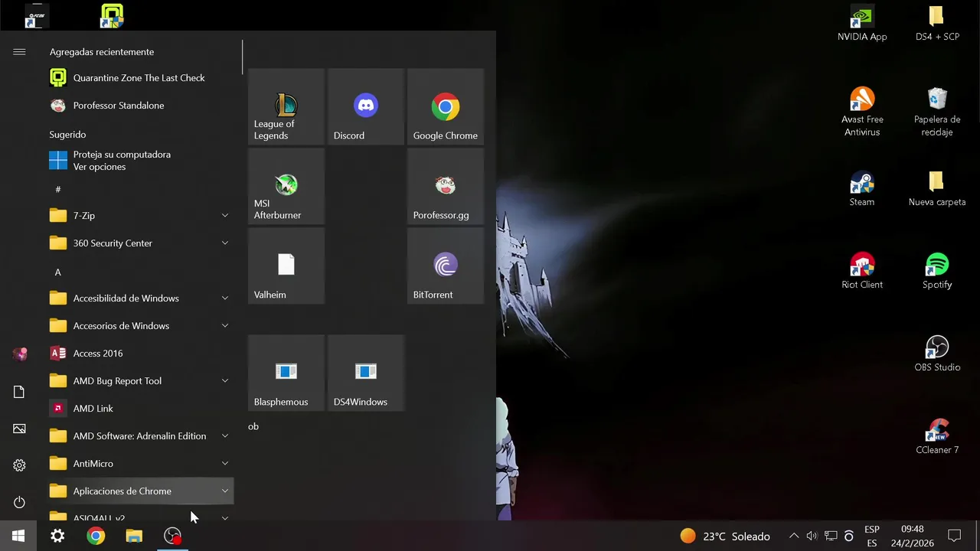The width and height of the screenshot is (980, 551).
Task: Select Papelera de reciclaje desktop icon
Action: coord(937,112)
